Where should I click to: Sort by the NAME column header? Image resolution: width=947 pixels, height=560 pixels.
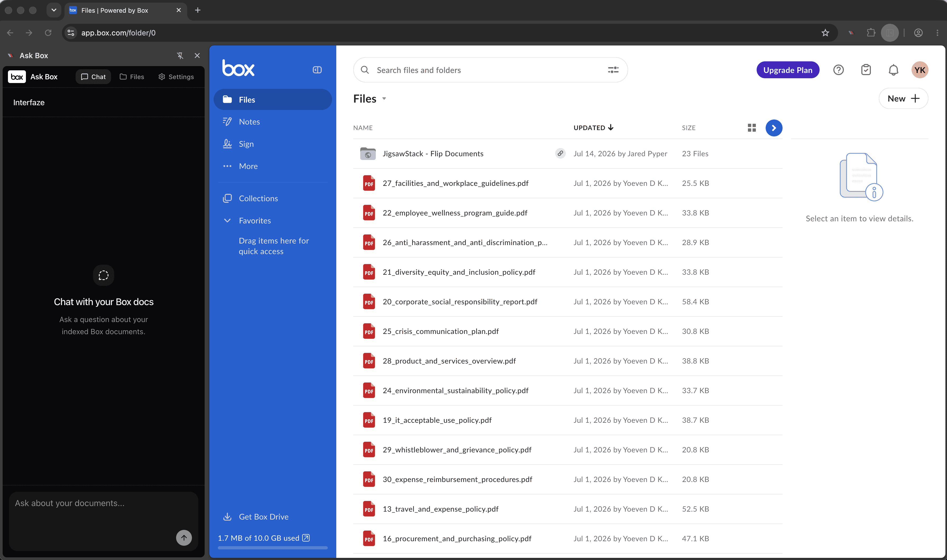coord(363,127)
